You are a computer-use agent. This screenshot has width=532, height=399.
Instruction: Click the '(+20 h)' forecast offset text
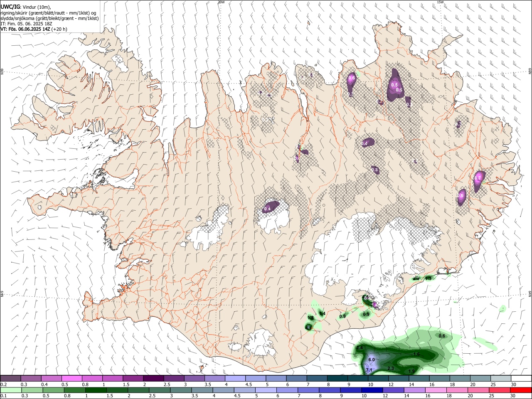click(x=59, y=29)
